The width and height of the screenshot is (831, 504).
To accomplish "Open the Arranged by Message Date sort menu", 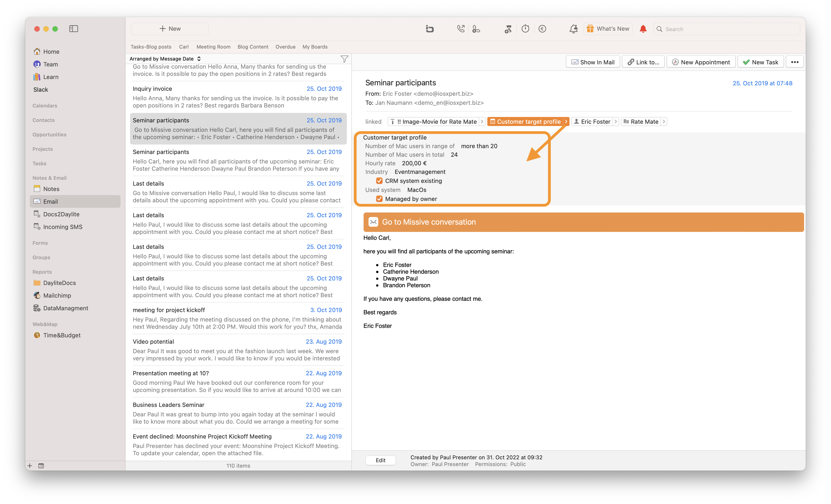I will point(165,59).
